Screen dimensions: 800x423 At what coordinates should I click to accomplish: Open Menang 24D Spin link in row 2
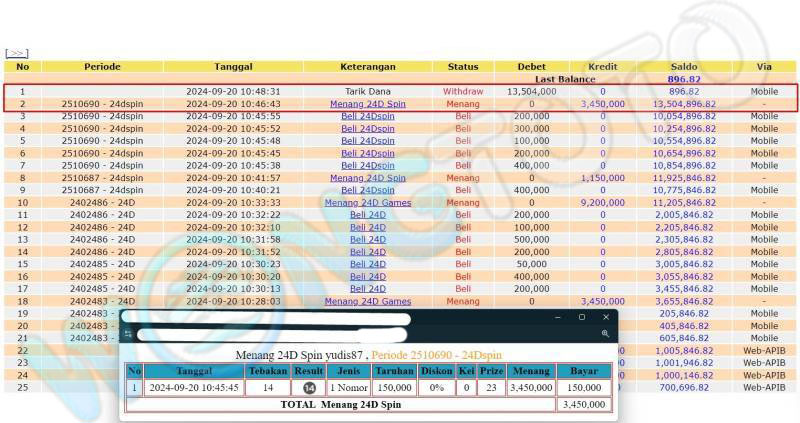[367, 103]
